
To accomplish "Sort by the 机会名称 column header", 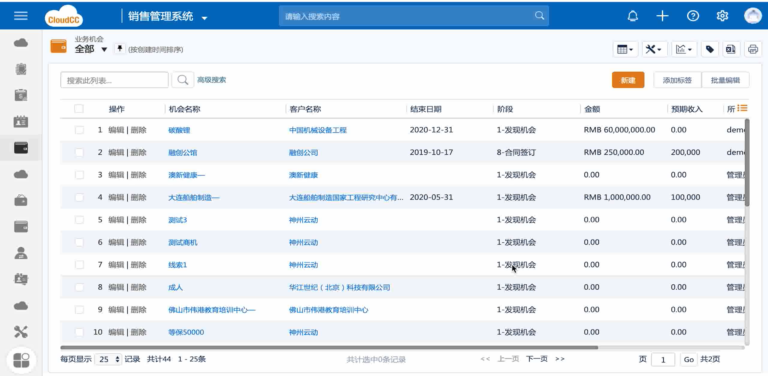I will coord(184,109).
